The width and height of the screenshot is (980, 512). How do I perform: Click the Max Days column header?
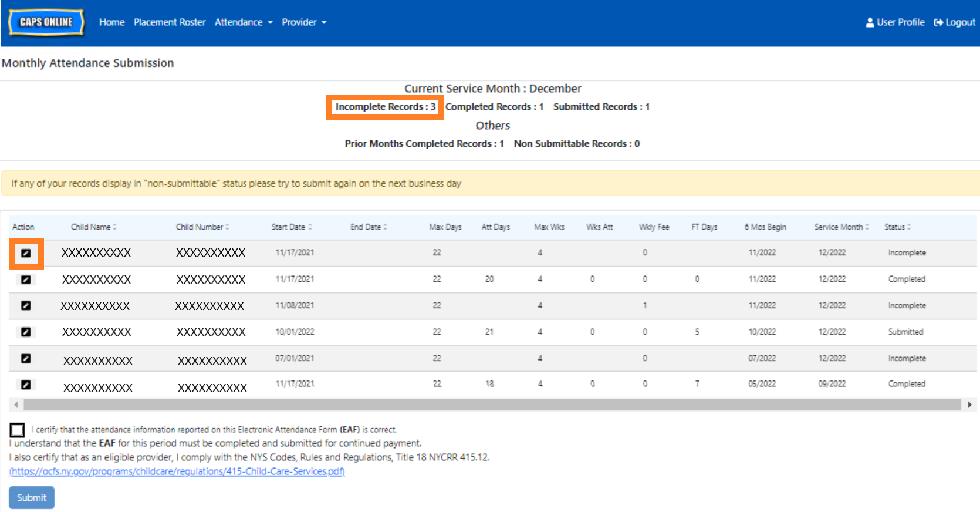pyautogui.click(x=445, y=227)
